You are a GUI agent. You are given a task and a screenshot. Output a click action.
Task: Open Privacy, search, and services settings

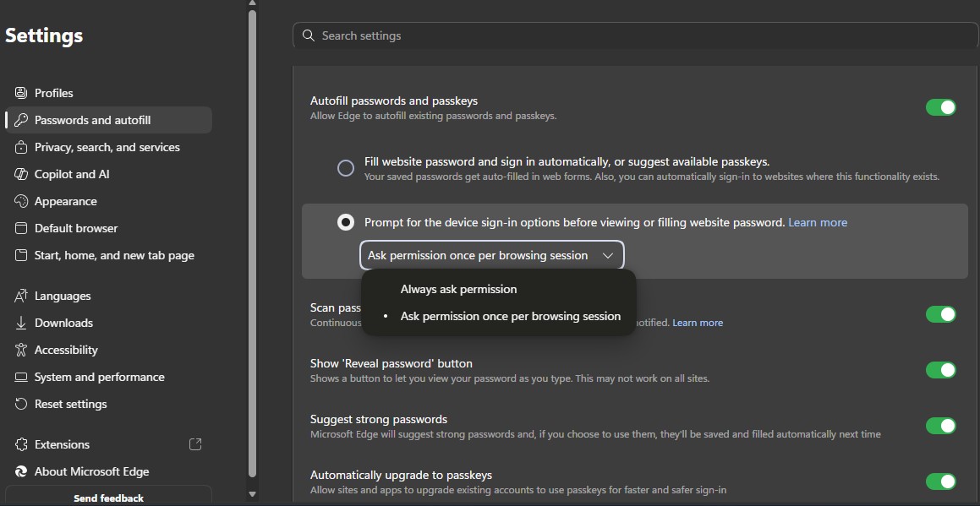pos(109,148)
